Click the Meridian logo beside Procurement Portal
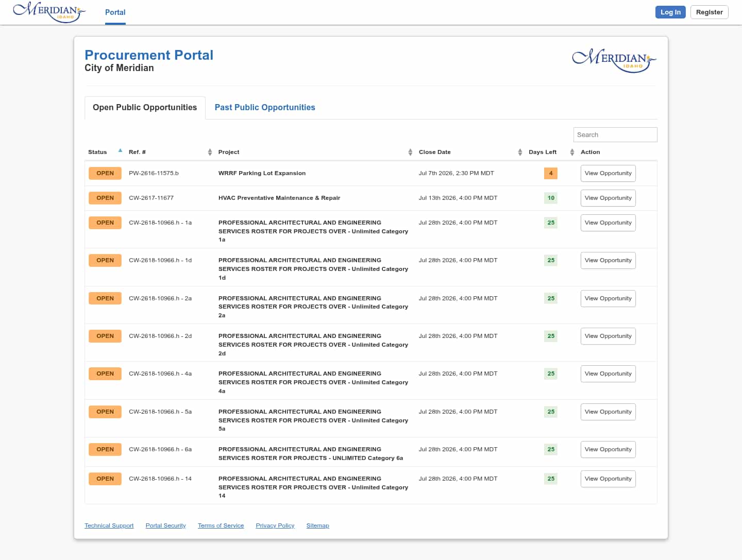Viewport: 742px width, 560px height. click(x=614, y=60)
